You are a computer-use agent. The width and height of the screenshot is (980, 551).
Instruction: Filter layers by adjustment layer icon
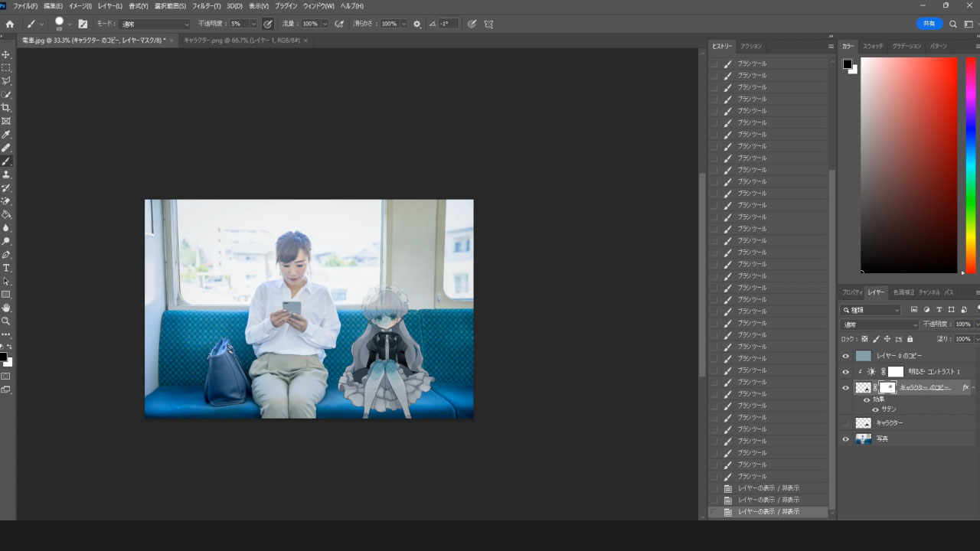coord(926,310)
